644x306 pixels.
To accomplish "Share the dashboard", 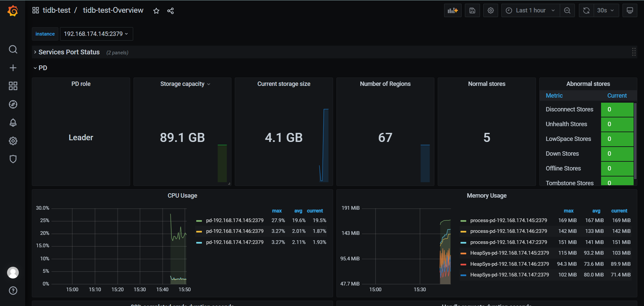I will 170,11.
